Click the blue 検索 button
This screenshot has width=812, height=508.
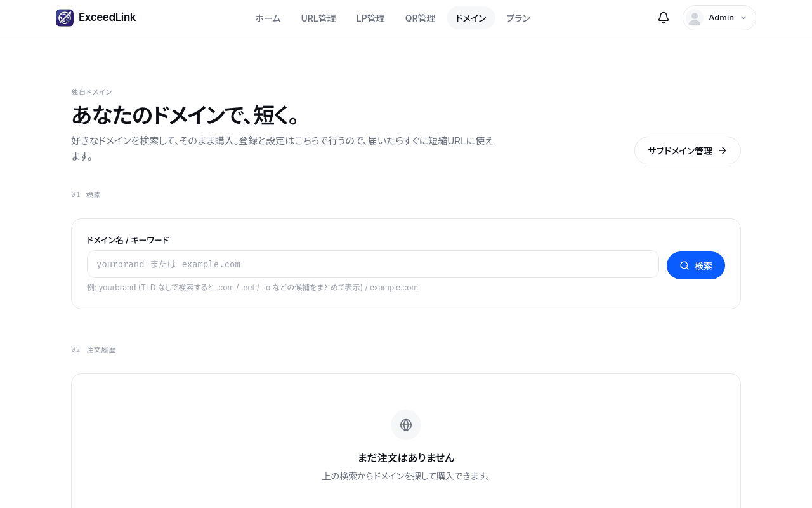click(x=696, y=265)
